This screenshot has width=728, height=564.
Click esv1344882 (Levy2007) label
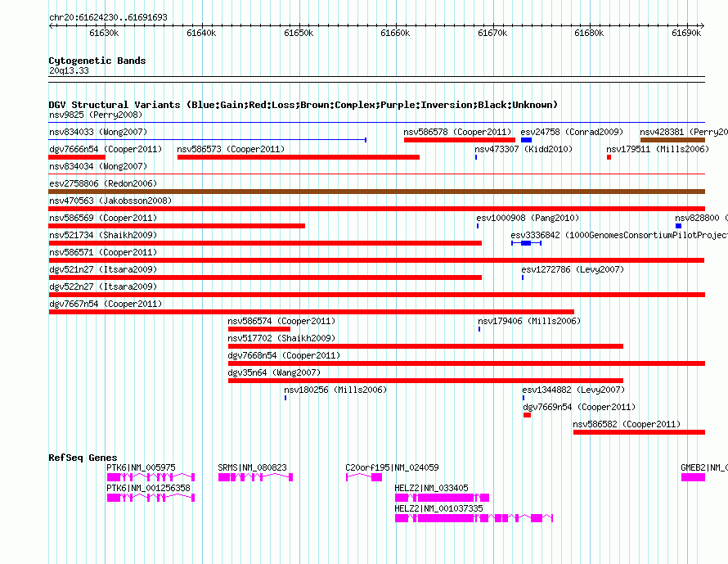[x=573, y=390]
